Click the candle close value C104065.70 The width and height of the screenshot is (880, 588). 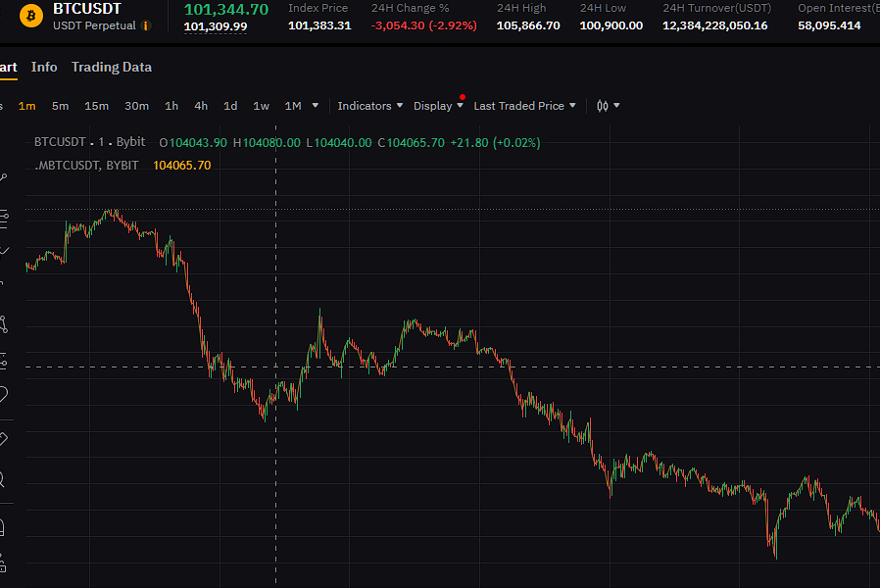412,142
